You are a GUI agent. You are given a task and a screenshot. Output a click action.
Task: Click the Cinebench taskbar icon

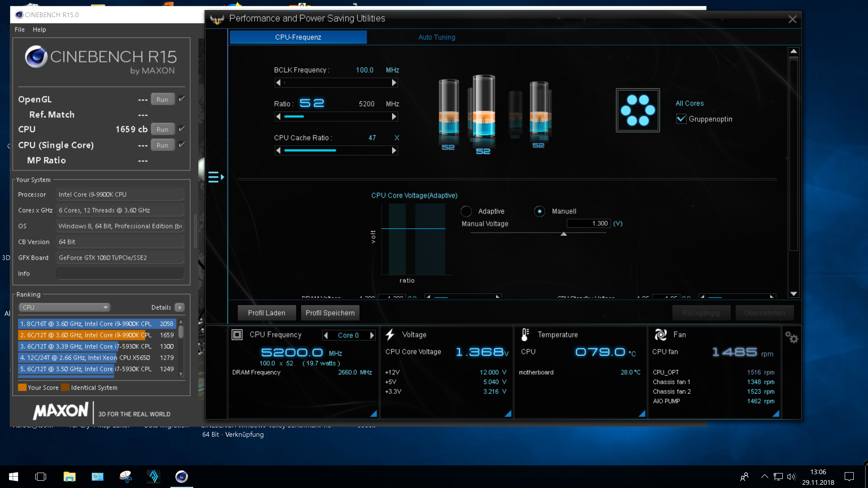coord(182,476)
